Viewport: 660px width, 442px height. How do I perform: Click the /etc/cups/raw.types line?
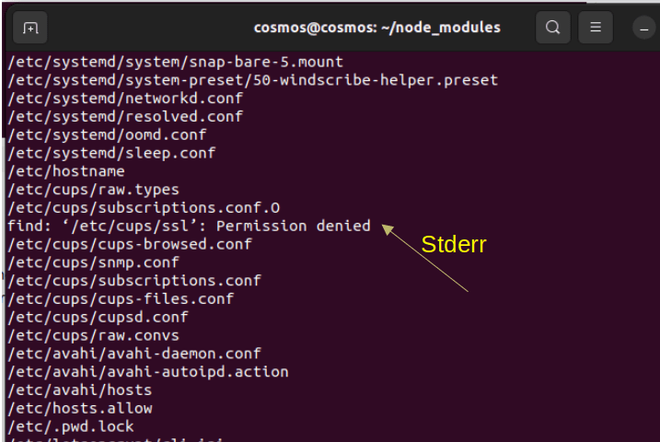93,189
